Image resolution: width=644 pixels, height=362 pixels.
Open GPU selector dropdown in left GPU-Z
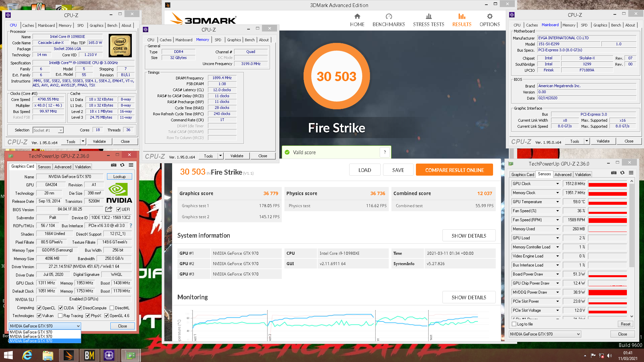click(x=45, y=326)
